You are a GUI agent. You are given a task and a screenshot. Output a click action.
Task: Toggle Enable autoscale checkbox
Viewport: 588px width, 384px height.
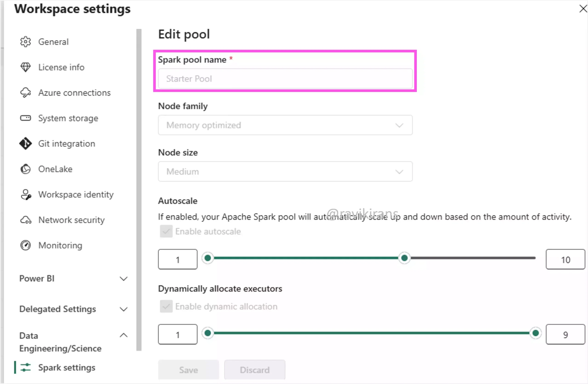(x=166, y=231)
